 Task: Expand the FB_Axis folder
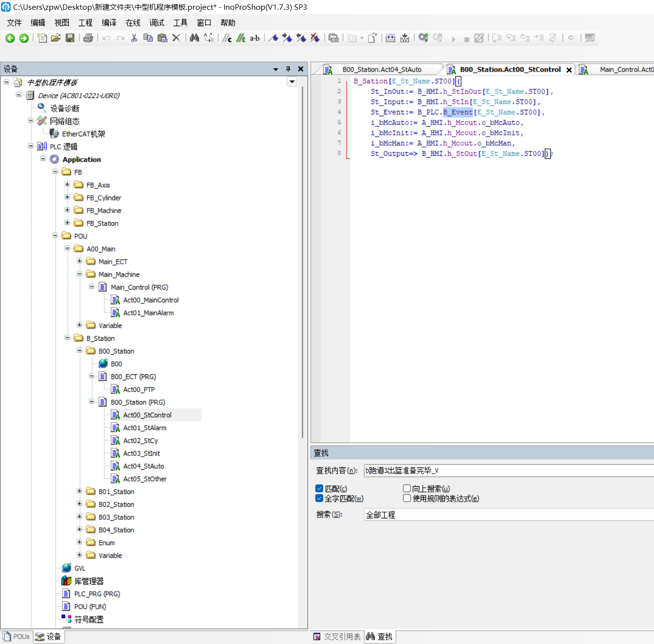(x=67, y=184)
